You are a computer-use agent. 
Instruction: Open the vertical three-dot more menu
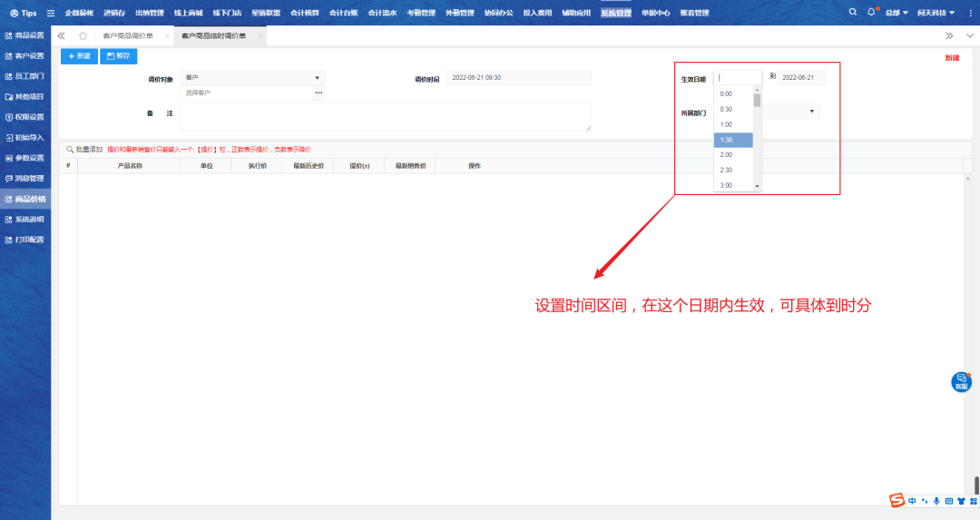click(x=969, y=14)
